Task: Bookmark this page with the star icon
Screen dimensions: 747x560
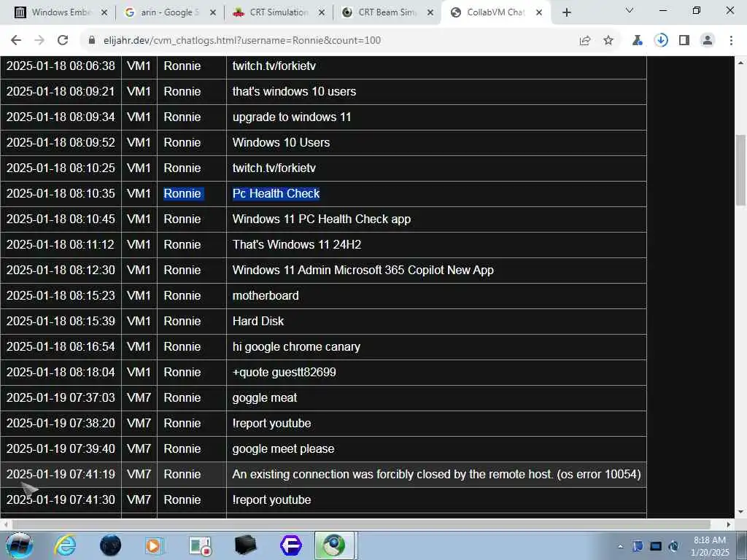Action: pyautogui.click(x=608, y=41)
